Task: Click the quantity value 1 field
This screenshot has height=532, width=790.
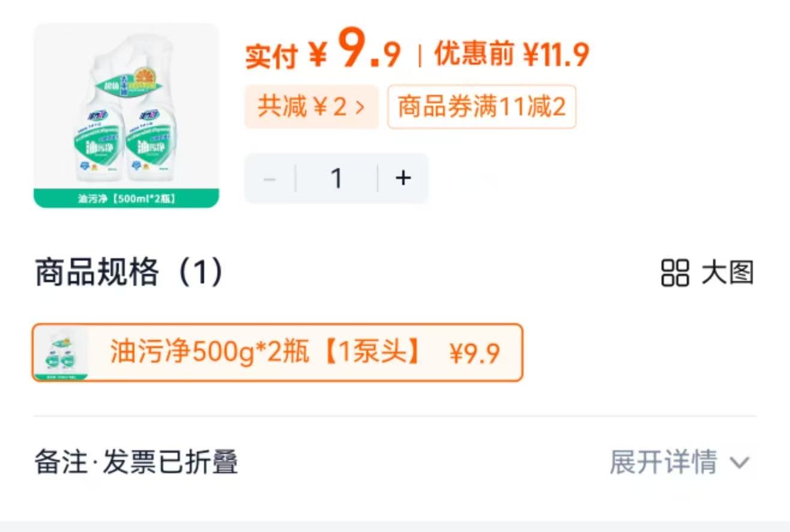Action: [336, 178]
